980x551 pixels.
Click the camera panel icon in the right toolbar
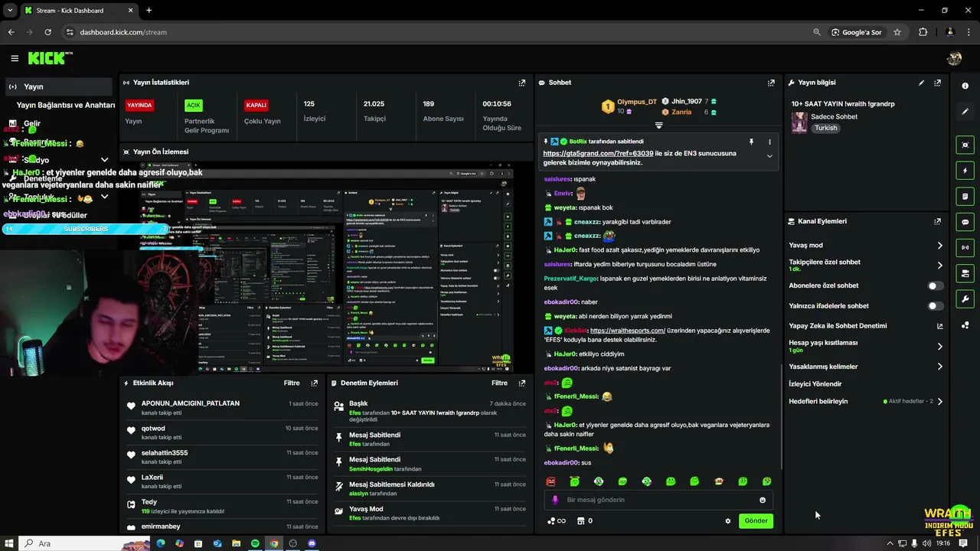point(965,273)
